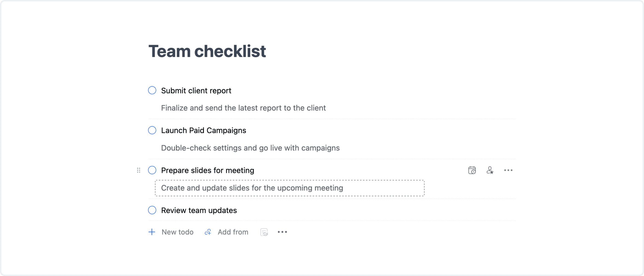The height and width of the screenshot is (276, 644).
Task: Click the Double-check settings description text
Action: tap(250, 148)
